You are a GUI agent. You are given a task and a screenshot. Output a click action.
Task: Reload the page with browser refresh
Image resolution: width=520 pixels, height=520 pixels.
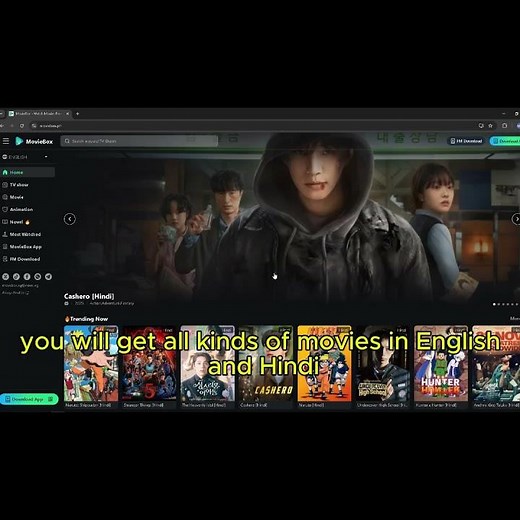click(22, 126)
